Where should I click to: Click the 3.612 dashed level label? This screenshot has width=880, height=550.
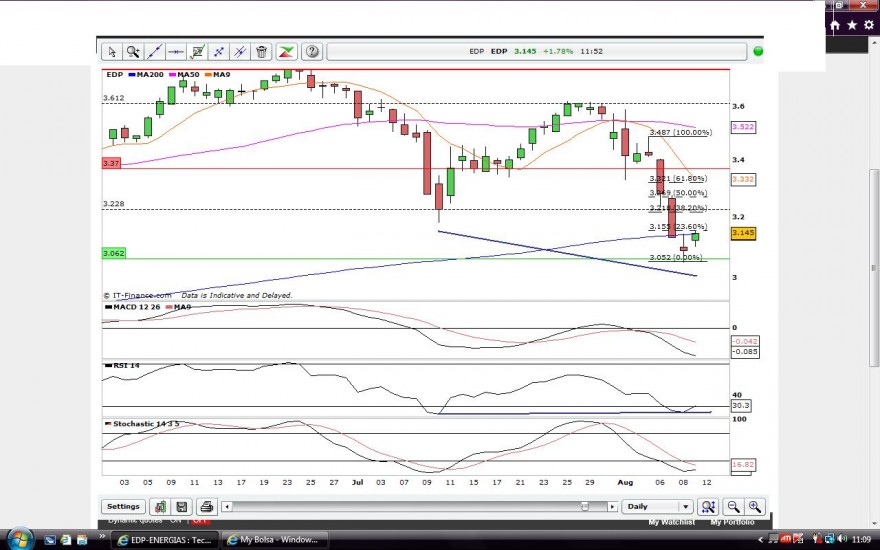(113, 98)
